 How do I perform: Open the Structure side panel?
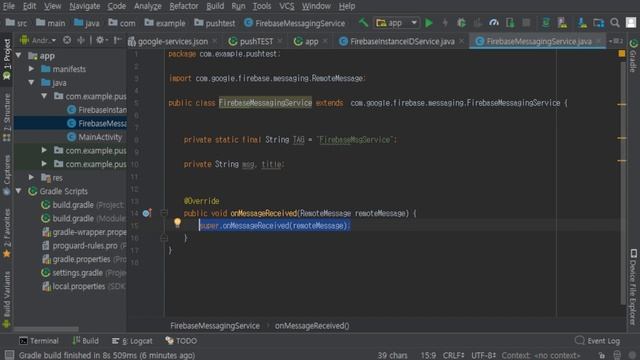(7, 117)
